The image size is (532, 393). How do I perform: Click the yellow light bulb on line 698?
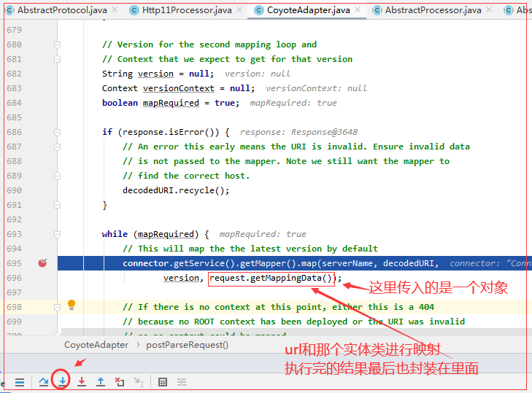click(72, 305)
